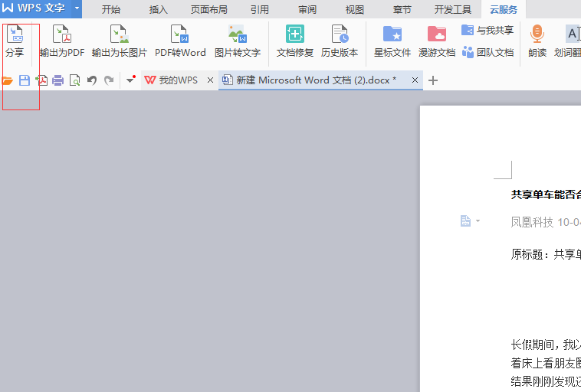Add a new document tab with plus

[x=433, y=80]
